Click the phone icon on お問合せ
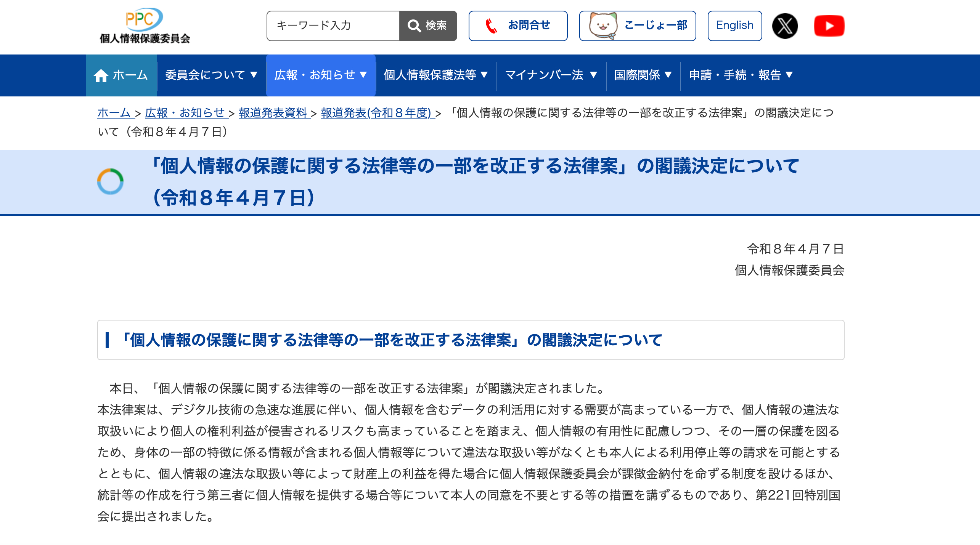 tap(492, 26)
